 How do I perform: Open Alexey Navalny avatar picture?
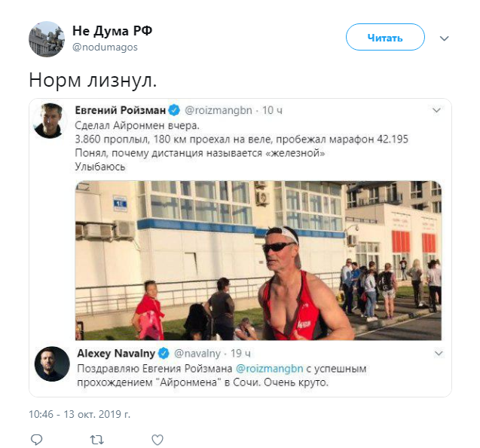click(52, 364)
